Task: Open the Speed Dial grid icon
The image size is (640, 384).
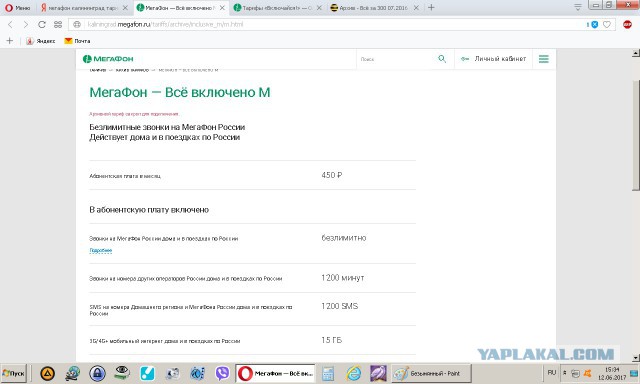Action: 58,24
